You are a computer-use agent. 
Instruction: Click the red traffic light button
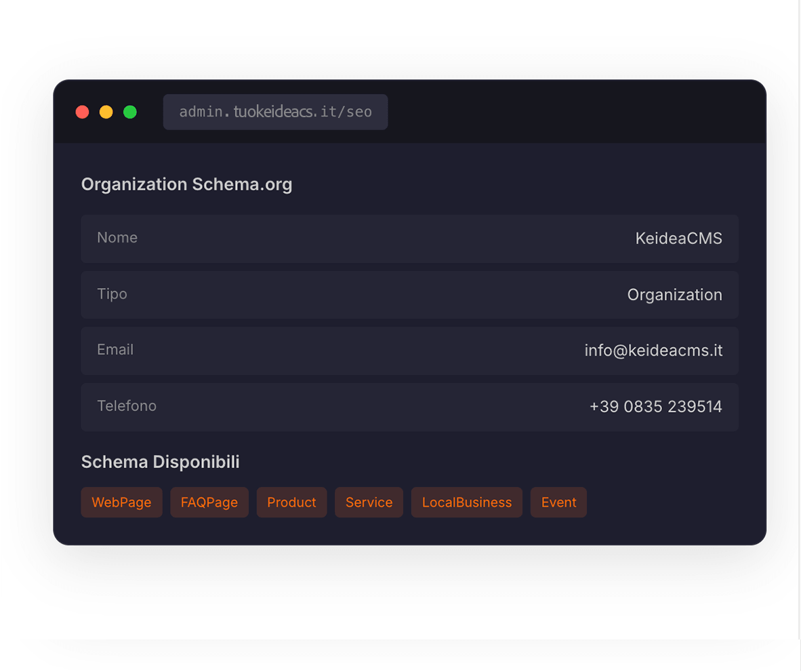click(x=82, y=112)
